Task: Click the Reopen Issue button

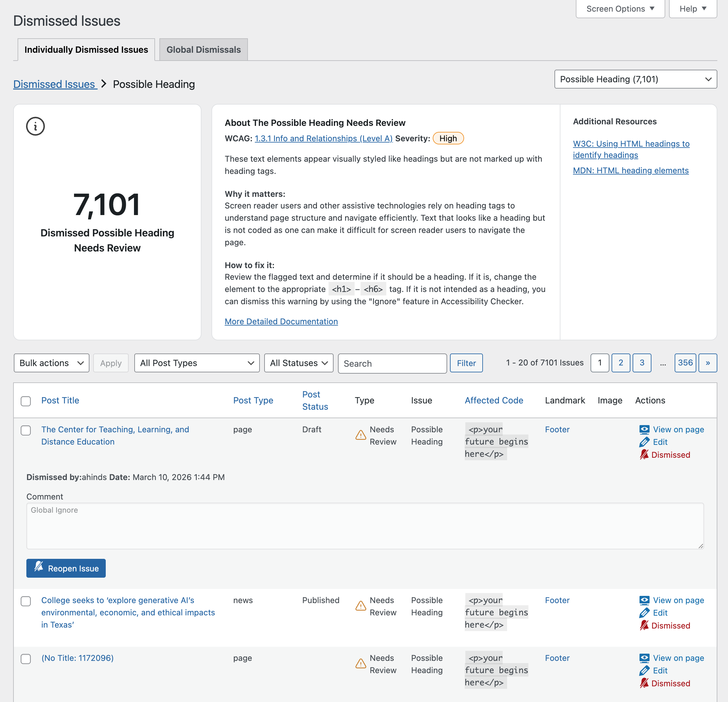Action: click(x=66, y=568)
